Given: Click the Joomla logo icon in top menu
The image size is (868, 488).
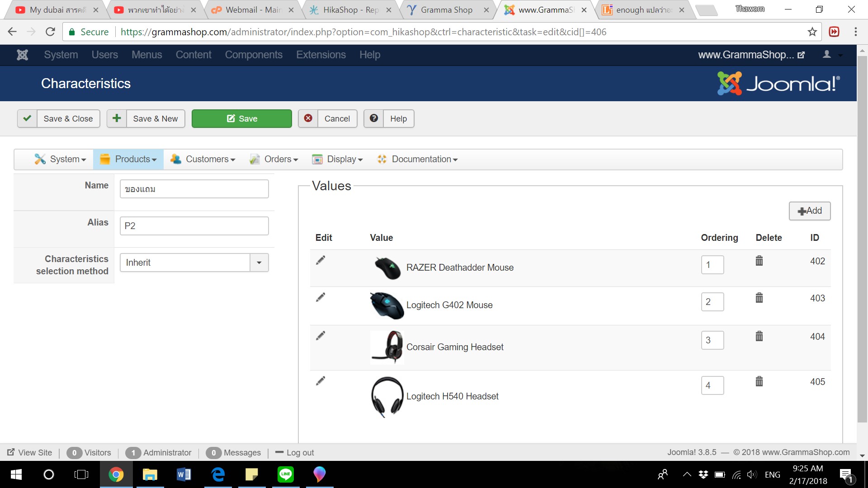Looking at the screenshot, I should [x=22, y=55].
